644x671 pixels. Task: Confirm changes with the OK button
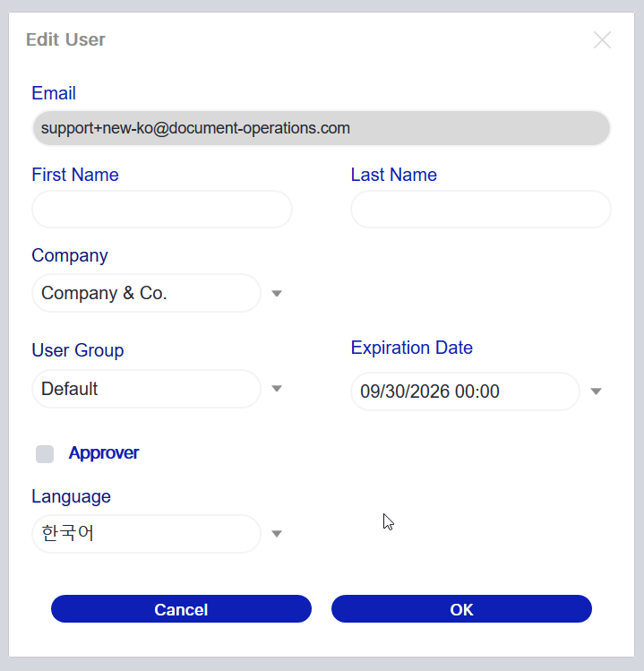pos(461,609)
